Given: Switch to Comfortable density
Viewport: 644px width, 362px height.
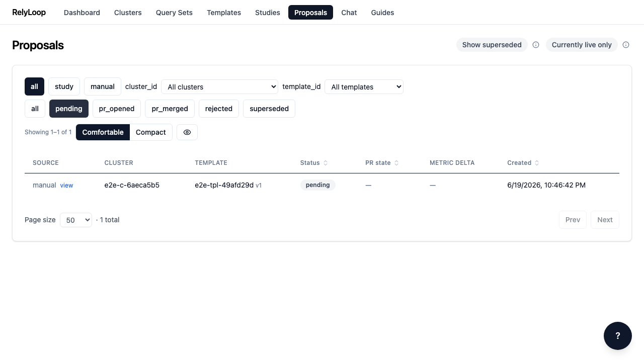Looking at the screenshot, I should [103, 132].
